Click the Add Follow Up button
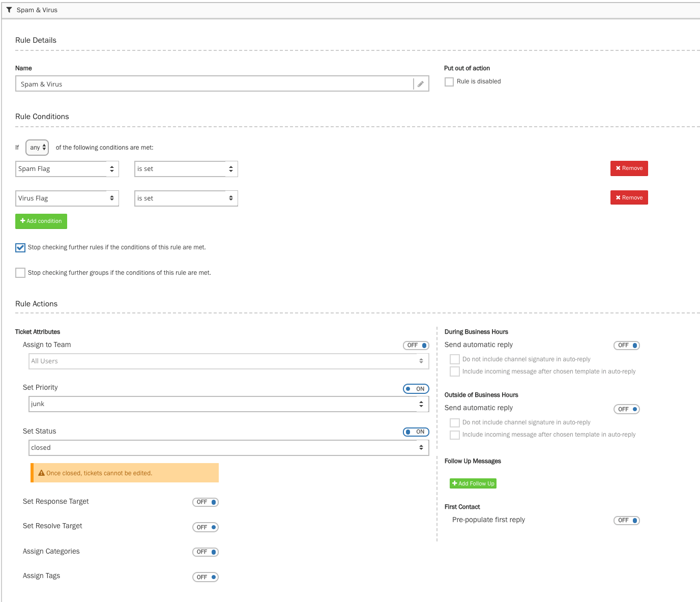 (473, 483)
